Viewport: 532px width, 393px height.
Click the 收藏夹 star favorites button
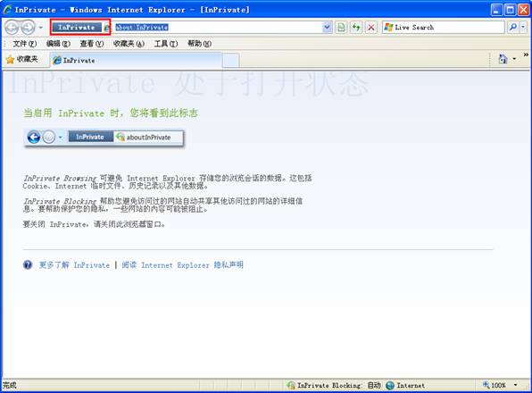click(x=22, y=59)
